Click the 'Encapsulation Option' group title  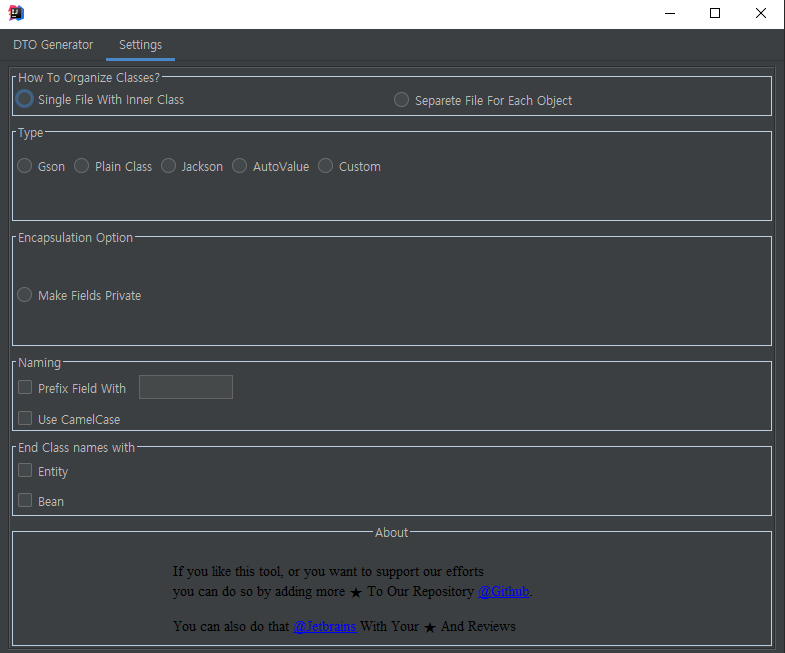[x=76, y=237]
